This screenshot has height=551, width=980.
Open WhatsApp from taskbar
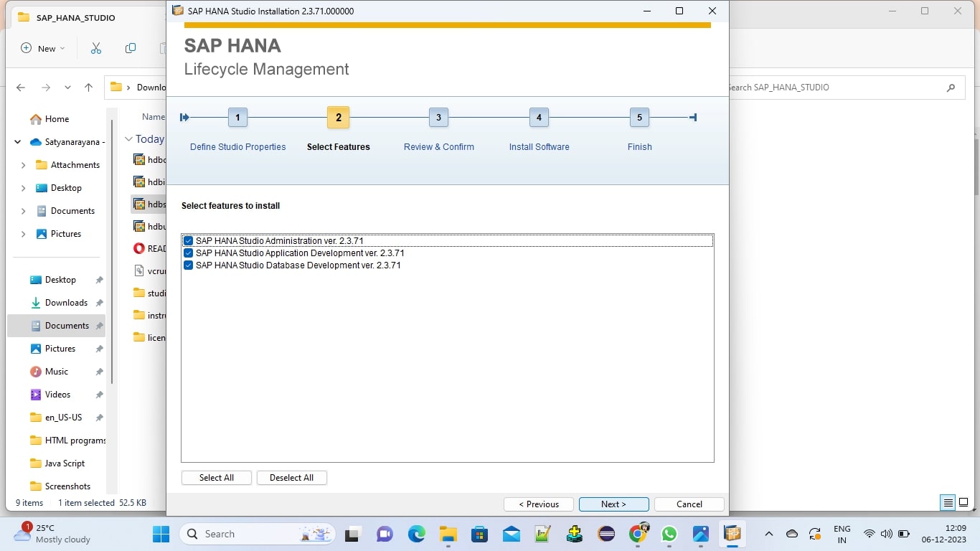tap(669, 534)
